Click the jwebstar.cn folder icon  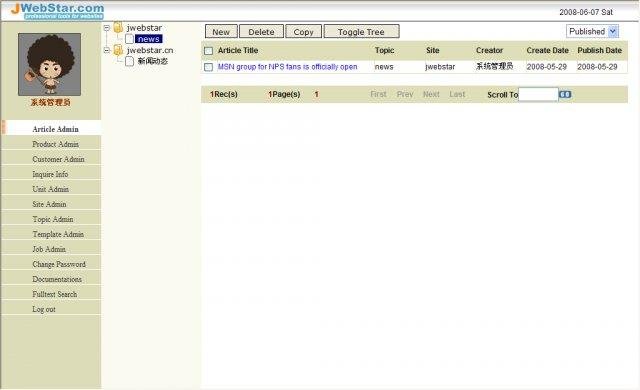[x=118, y=50]
